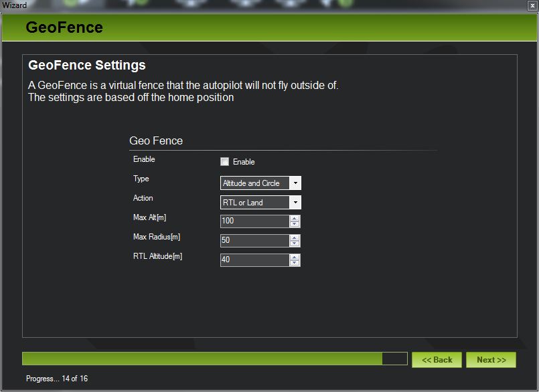Viewport: 539px width, 392px height.
Task: Proceed with the Next >> button
Action: [x=491, y=360]
